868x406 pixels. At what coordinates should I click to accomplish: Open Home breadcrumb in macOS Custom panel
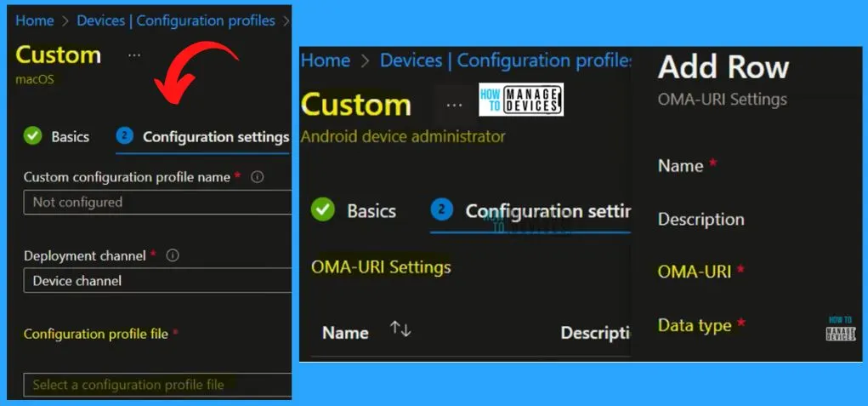pyautogui.click(x=34, y=21)
